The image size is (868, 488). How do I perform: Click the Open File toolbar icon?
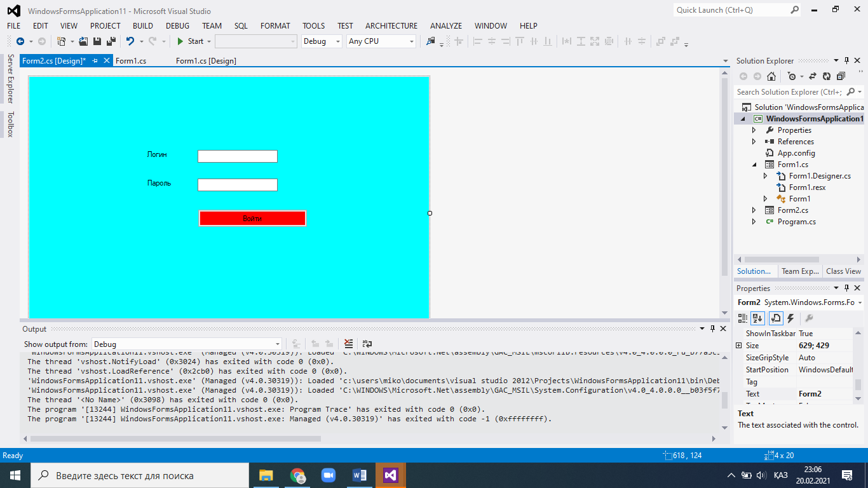pyautogui.click(x=83, y=41)
